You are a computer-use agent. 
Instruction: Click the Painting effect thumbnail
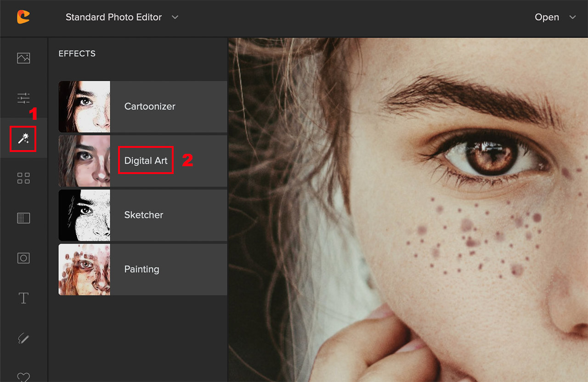point(85,270)
